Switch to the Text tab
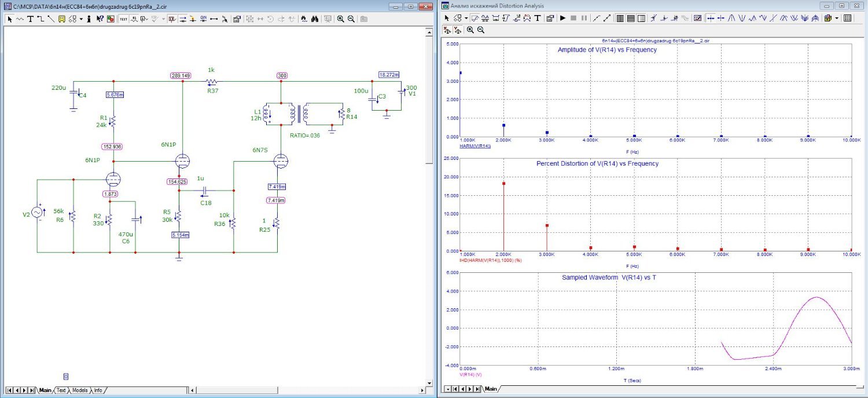This screenshot has width=868, height=398. click(x=61, y=390)
